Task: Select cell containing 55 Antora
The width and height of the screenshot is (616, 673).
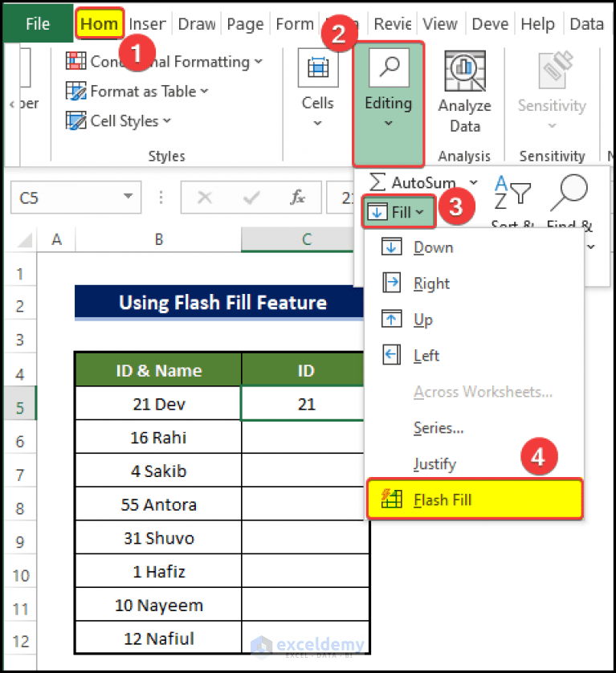Action: 158,504
